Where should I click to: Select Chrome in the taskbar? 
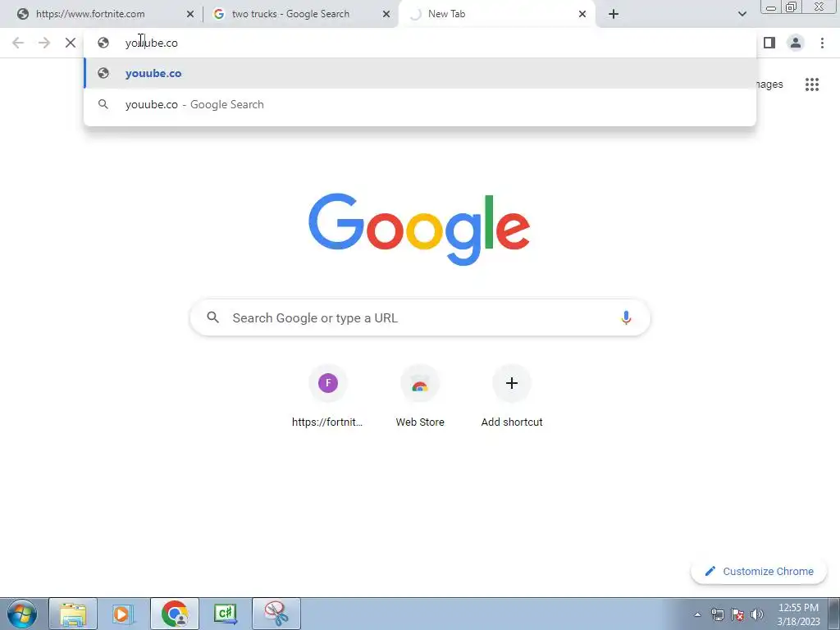tap(175, 614)
